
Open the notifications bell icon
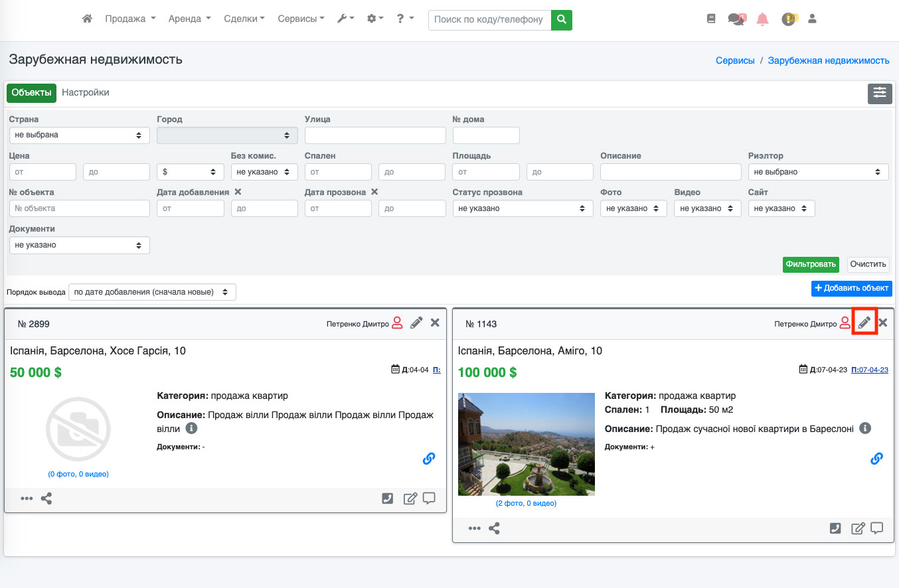(762, 19)
